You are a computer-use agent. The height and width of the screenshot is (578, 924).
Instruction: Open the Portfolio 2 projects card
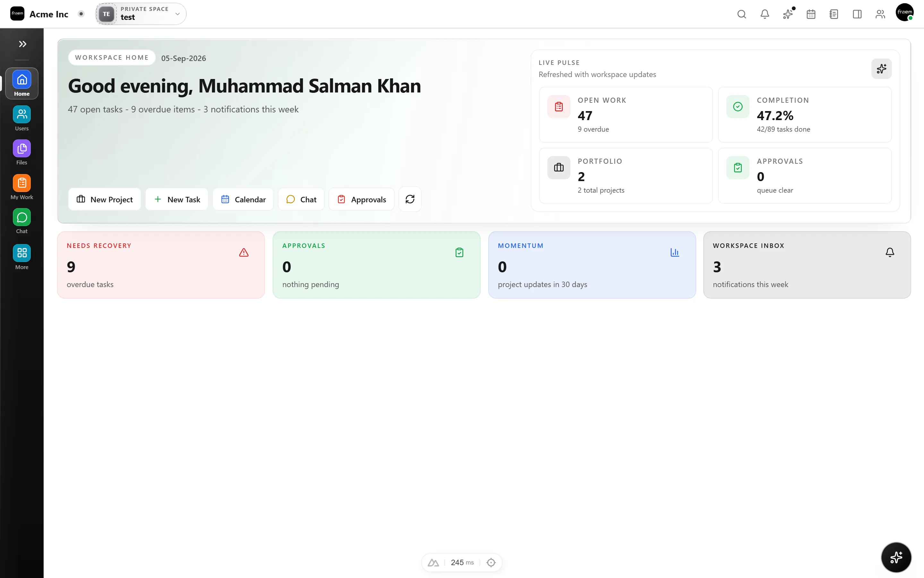coord(626,175)
